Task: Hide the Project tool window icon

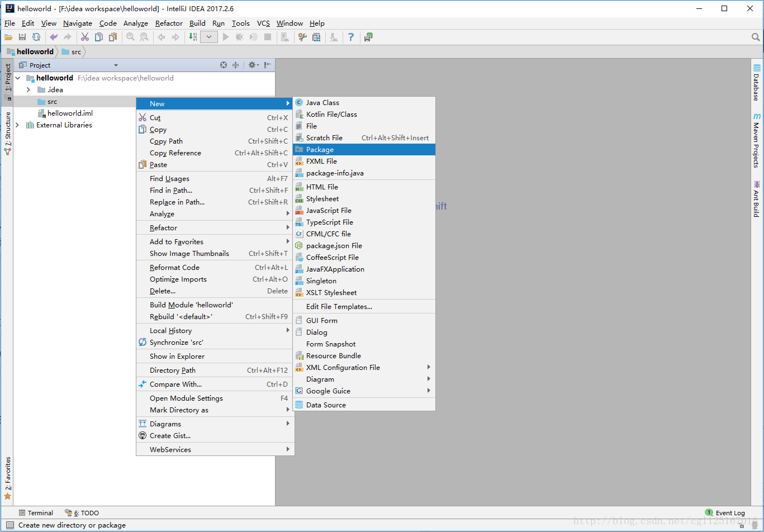Action: point(268,65)
